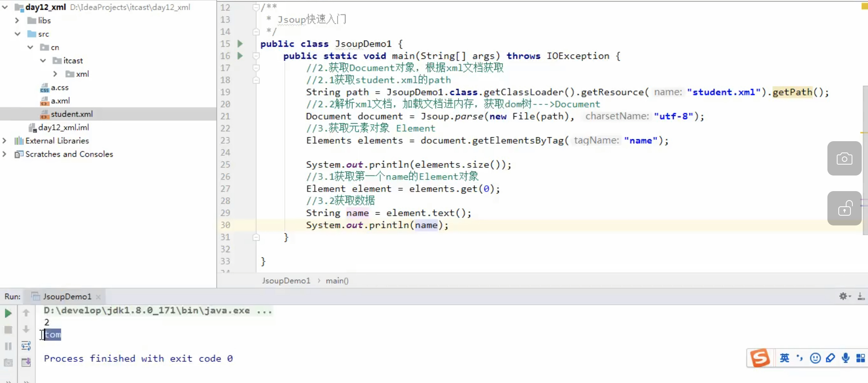Click the highlighted 'tom' console output
Screen dimensions: 868x383
[53, 334]
